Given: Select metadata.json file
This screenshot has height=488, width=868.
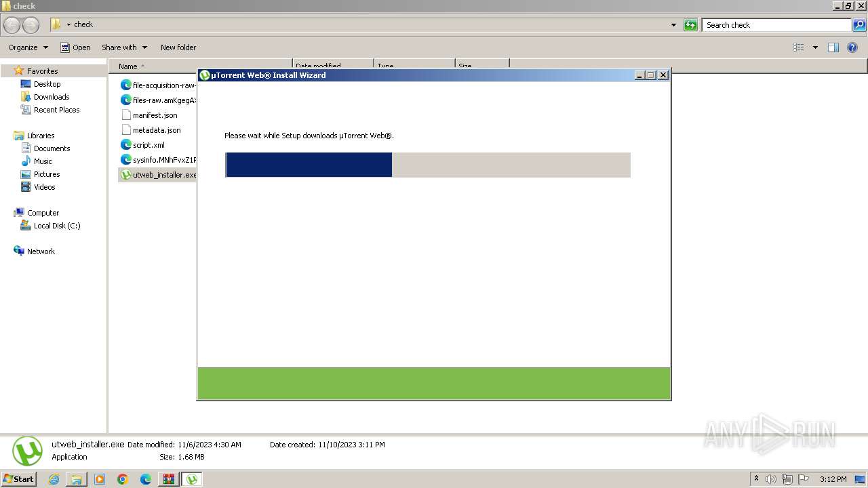Looking at the screenshot, I should [x=151, y=130].
